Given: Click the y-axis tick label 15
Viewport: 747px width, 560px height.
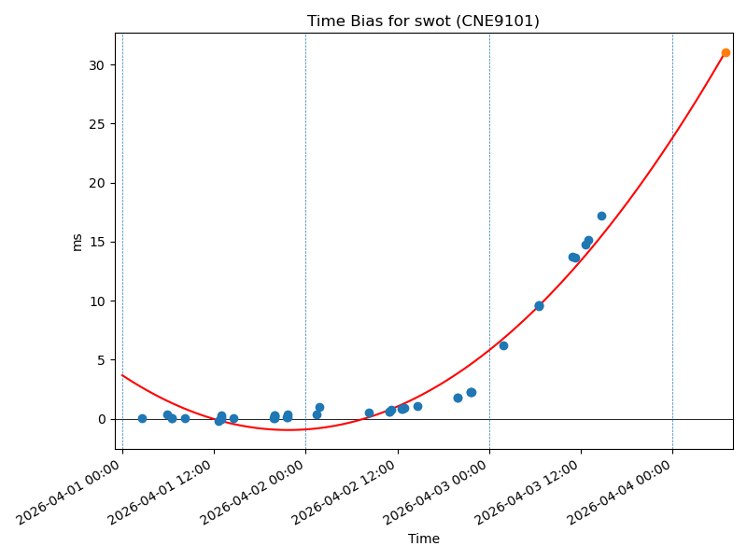Looking at the screenshot, I should point(96,242).
